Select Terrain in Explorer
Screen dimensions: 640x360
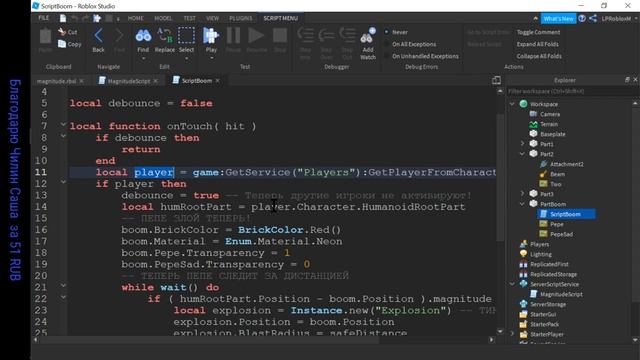click(549, 124)
